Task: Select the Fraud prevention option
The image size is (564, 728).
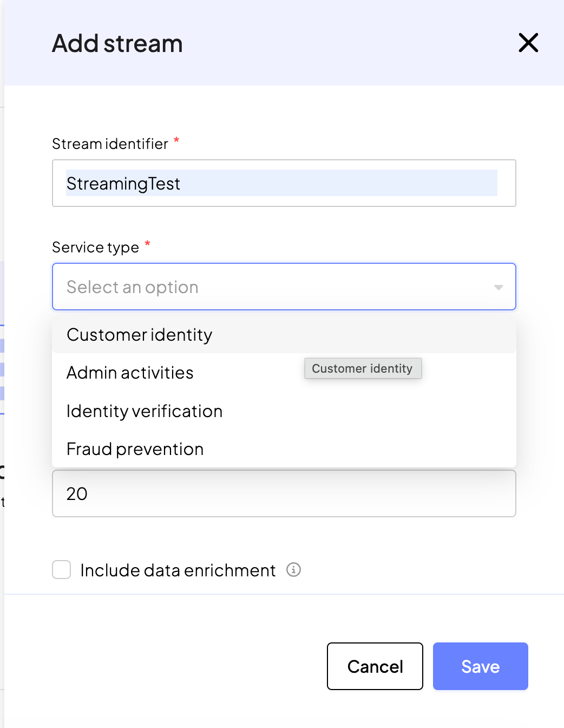Action: tap(135, 449)
